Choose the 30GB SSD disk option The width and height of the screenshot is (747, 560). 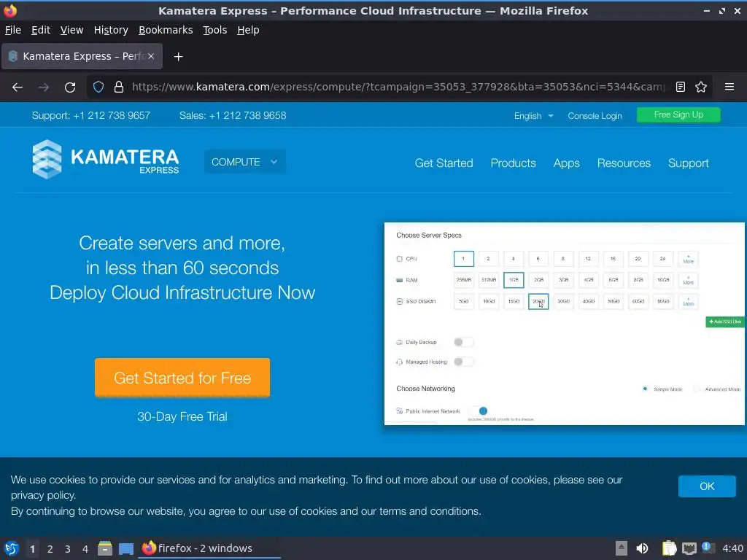563,301
